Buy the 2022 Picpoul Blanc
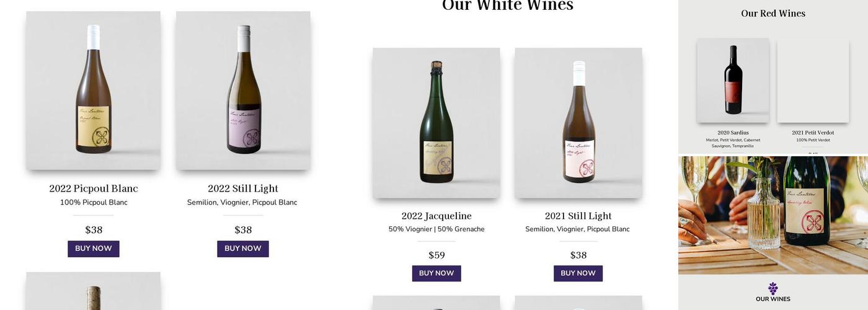The width and height of the screenshot is (868, 310). pos(94,249)
